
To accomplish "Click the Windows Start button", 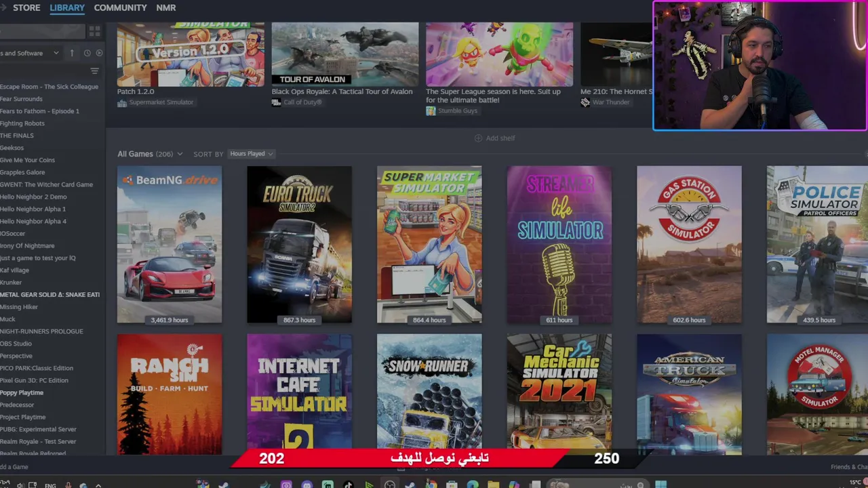I will [x=661, y=485].
